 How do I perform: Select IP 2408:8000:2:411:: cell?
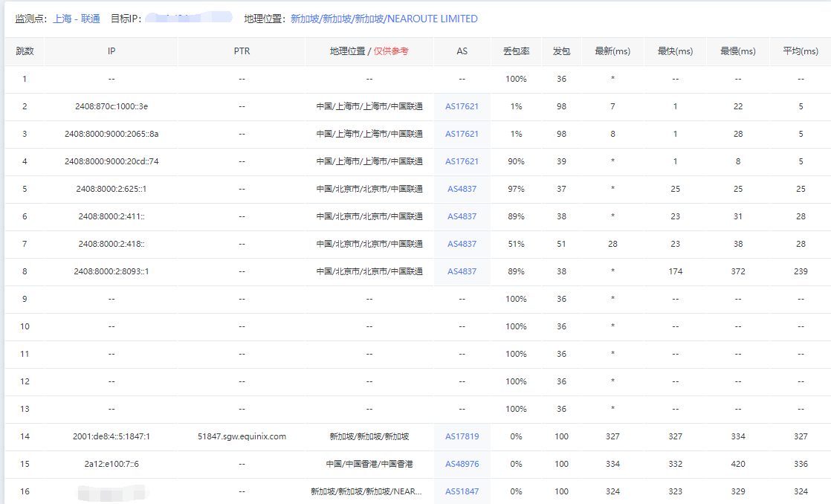111,217
